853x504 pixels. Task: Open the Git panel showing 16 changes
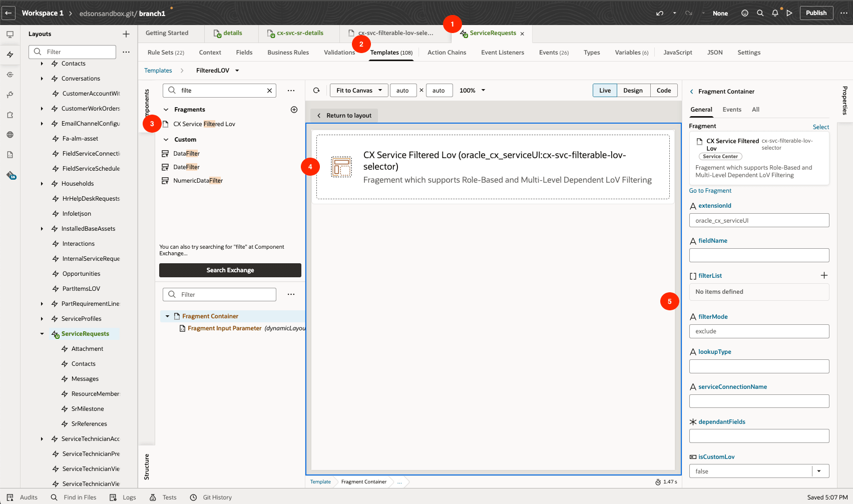(11, 176)
